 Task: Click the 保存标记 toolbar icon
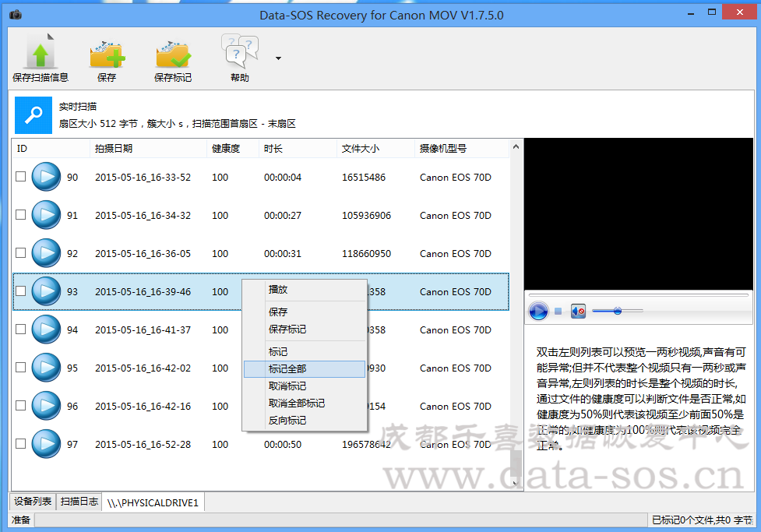(x=173, y=53)
